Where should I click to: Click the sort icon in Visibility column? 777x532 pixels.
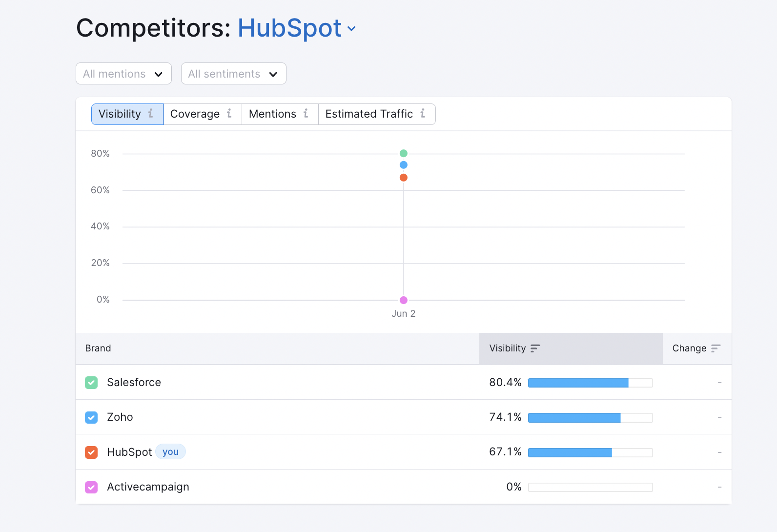tap(535, 348)
